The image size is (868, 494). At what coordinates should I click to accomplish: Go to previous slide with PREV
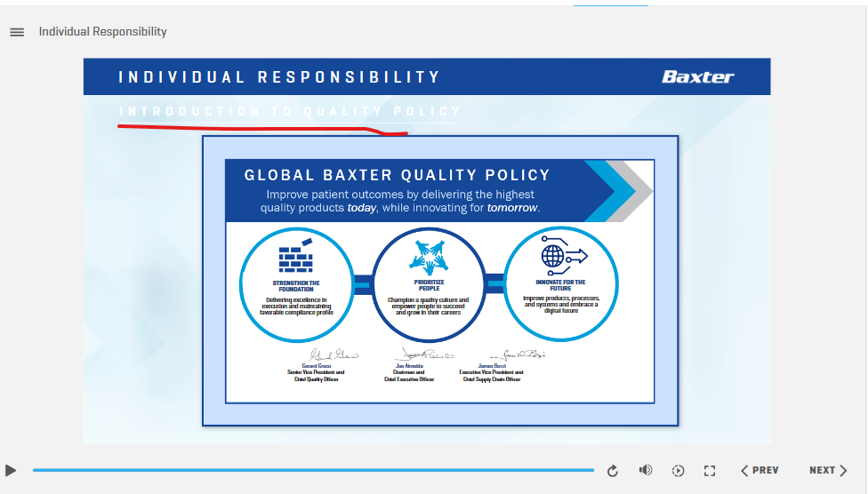click(x=759, y=470)
